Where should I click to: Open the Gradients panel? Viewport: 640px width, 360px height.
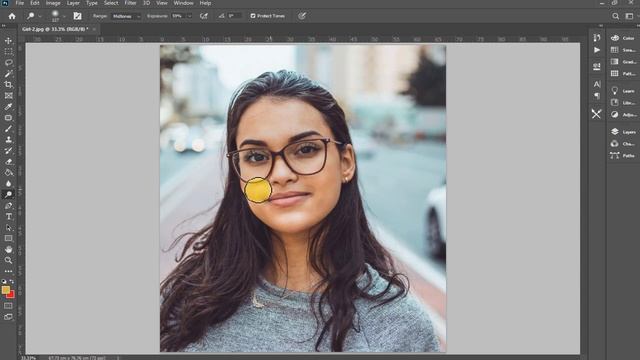click(x=624, y=62)
